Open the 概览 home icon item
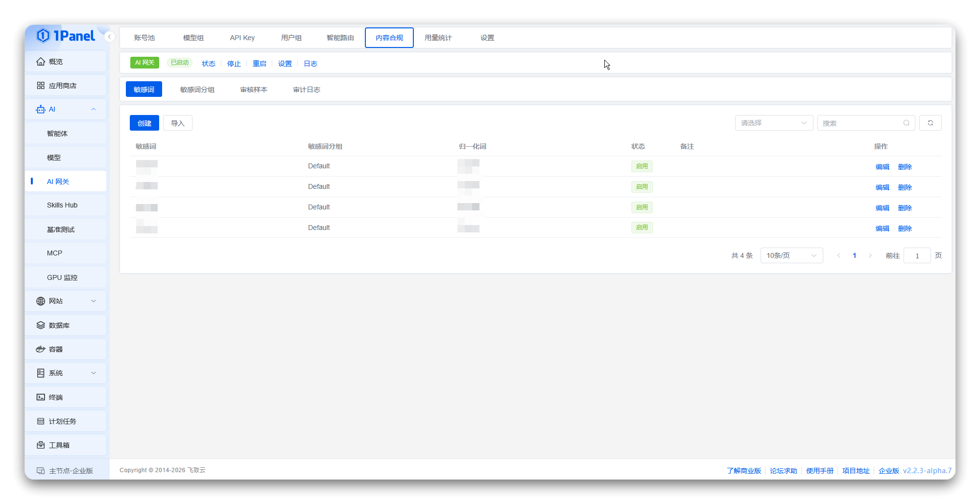The width and height of the screenshot is (980, 504). point(66,62)
